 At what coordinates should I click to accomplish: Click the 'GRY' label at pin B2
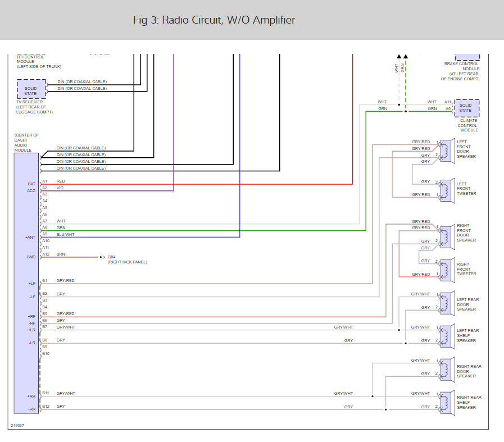[61, 294]
